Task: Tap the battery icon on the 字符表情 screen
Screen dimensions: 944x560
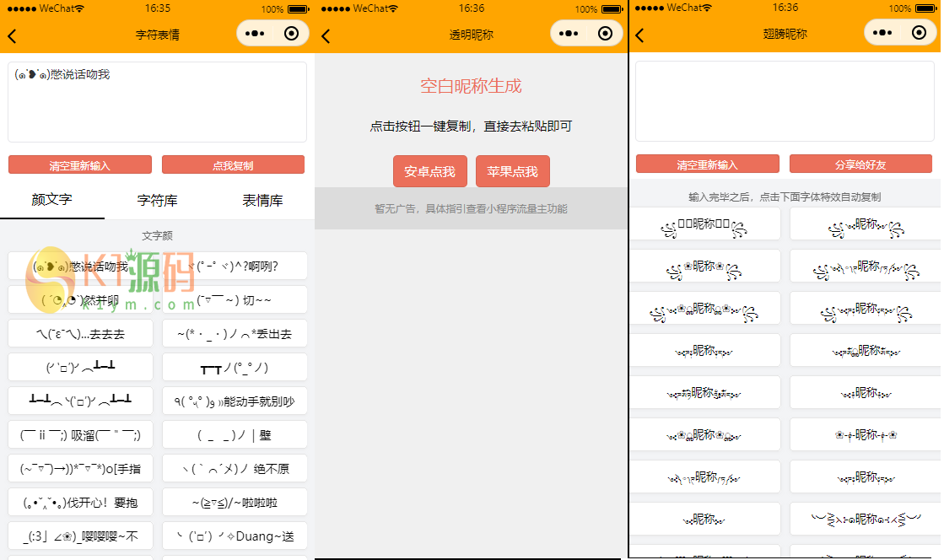Action: point(298,9)
